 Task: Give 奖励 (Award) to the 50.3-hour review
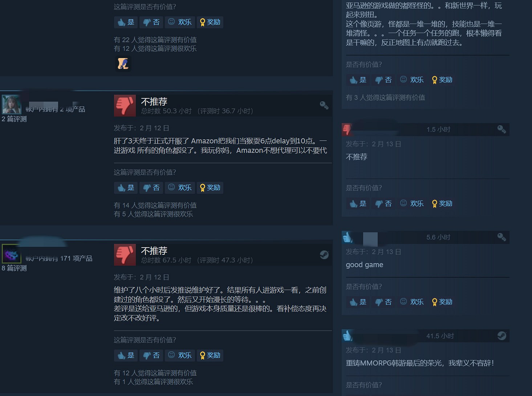point(210,188)
